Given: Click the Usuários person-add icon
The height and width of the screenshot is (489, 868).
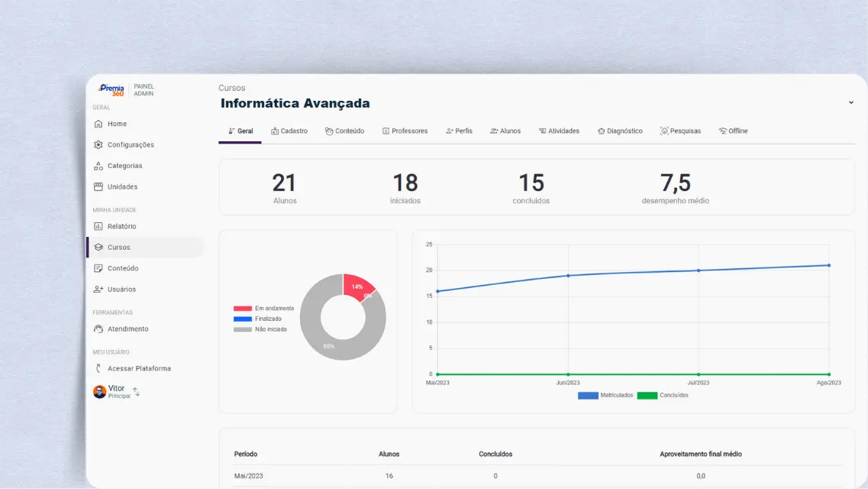Looking at the screenshot, I should (x=98, y=289).
